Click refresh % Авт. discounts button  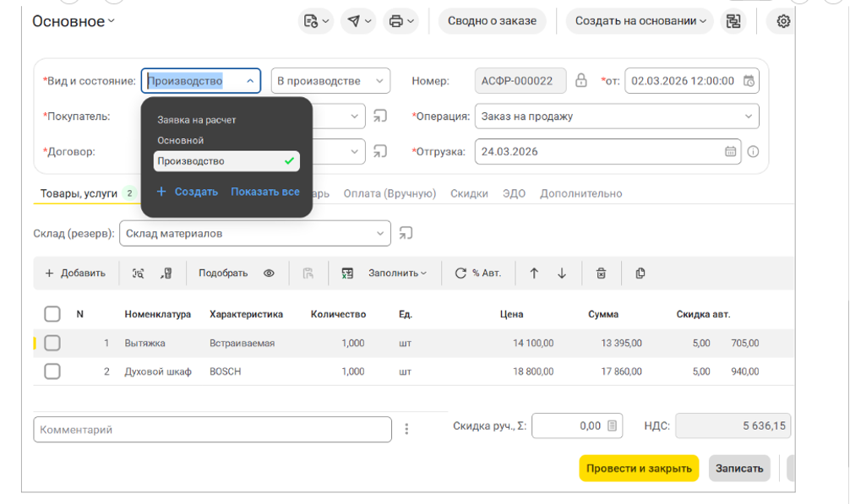coord(477,274)
